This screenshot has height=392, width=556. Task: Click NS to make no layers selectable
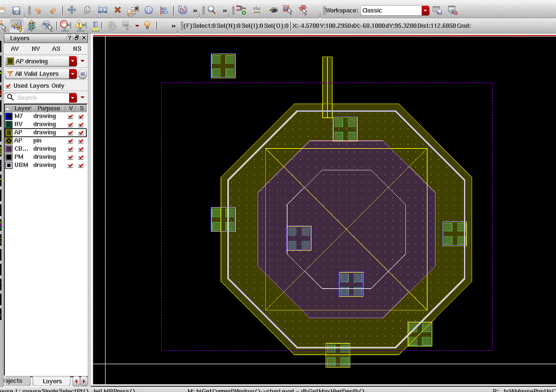point(77,48)
